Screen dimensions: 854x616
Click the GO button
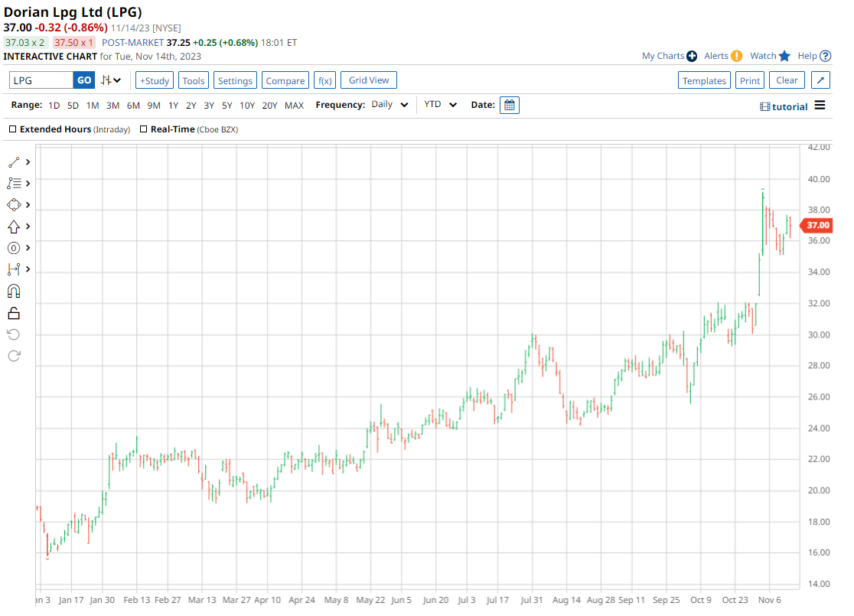click(x=84, y=80)
